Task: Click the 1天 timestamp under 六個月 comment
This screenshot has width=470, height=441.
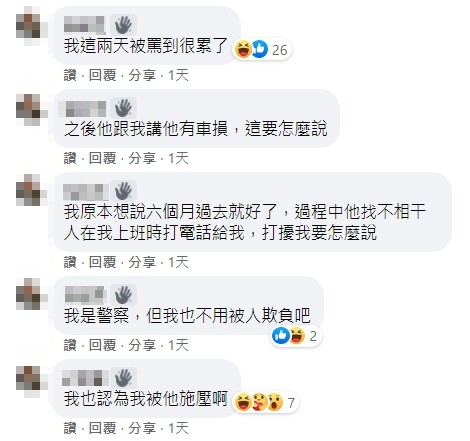Action: point(178,262)
